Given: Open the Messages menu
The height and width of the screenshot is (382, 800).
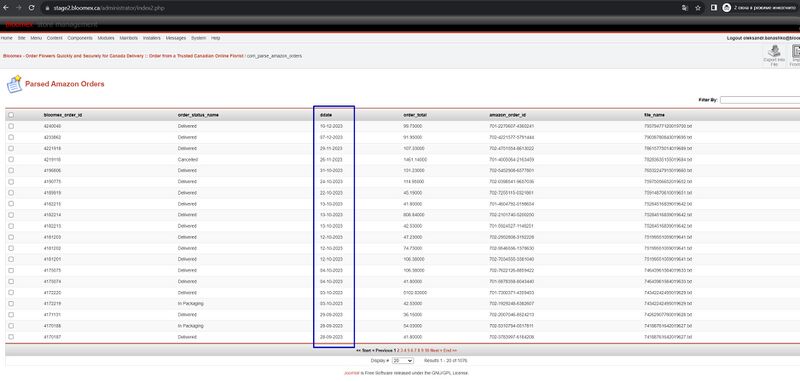Looking at the screenshot, I should pyautogui.click(x=176, y=38).
